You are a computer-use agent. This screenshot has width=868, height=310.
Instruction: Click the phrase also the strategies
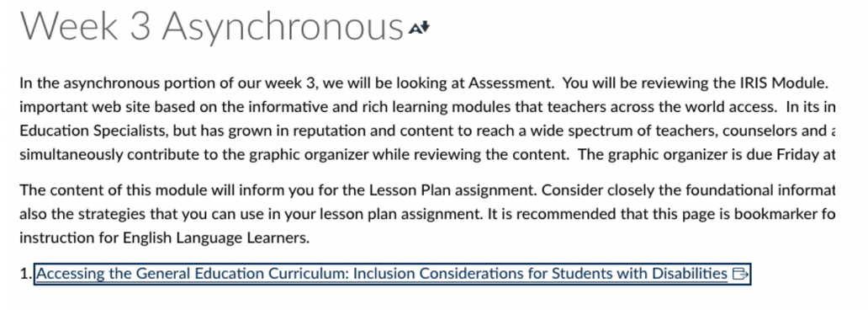pyautogui.click(x=71, y=215)
